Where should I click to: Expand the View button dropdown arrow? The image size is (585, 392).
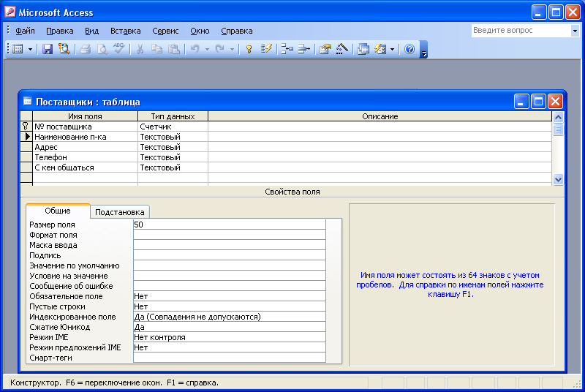pyautogui.click(x=30, y=49)
